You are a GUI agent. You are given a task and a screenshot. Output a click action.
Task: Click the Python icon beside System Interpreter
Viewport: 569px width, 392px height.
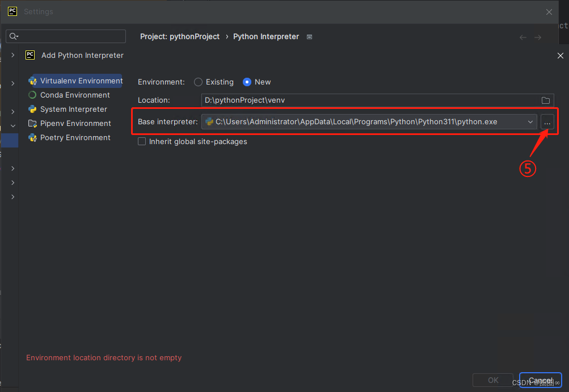(x=32, y=109)
